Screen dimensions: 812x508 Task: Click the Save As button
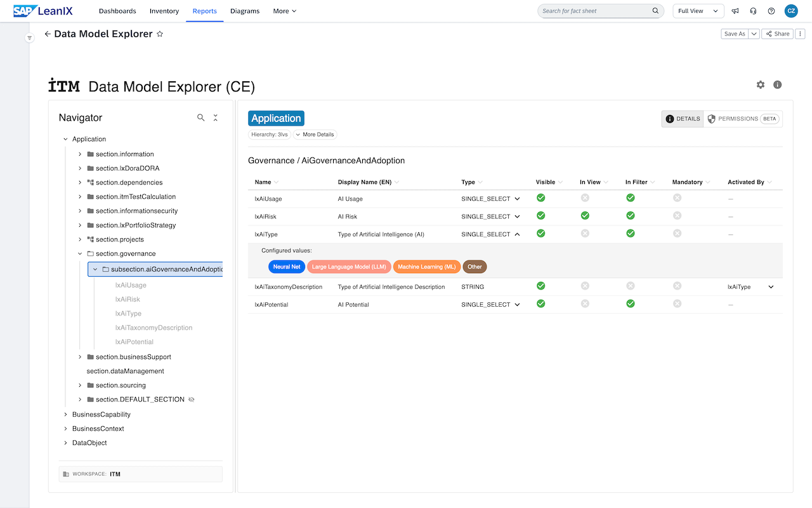coord(735,34)
